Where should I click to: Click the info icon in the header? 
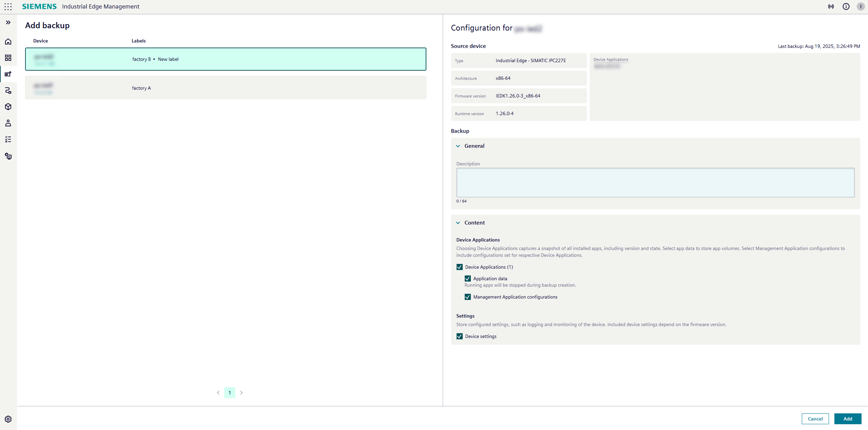(846, 7)
